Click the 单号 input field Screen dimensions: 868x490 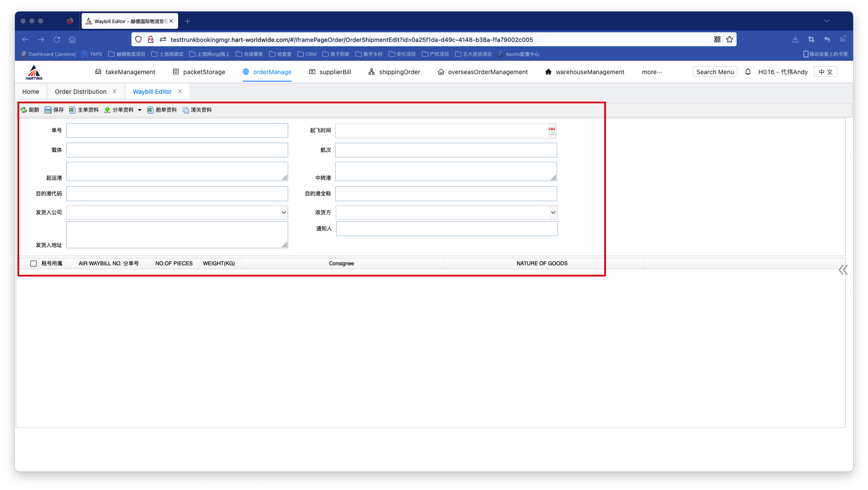tap(177, 130)
